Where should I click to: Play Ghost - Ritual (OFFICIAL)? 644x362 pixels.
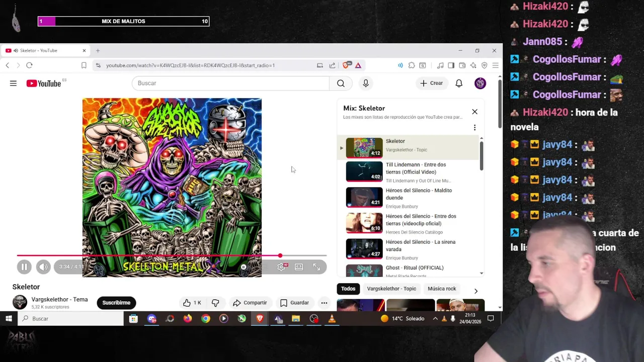coord(409,270)
